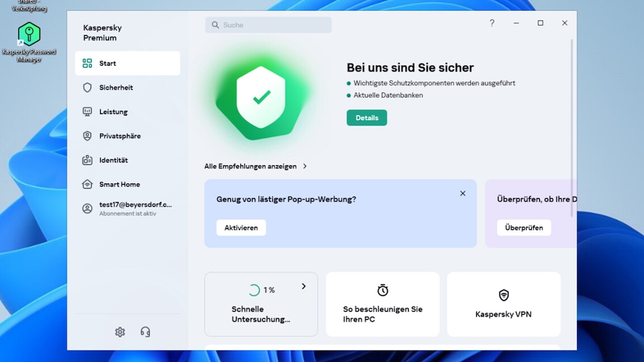Maximize the Kaspersky window
The image size is (644, 362).
click(x=541, y=23)
